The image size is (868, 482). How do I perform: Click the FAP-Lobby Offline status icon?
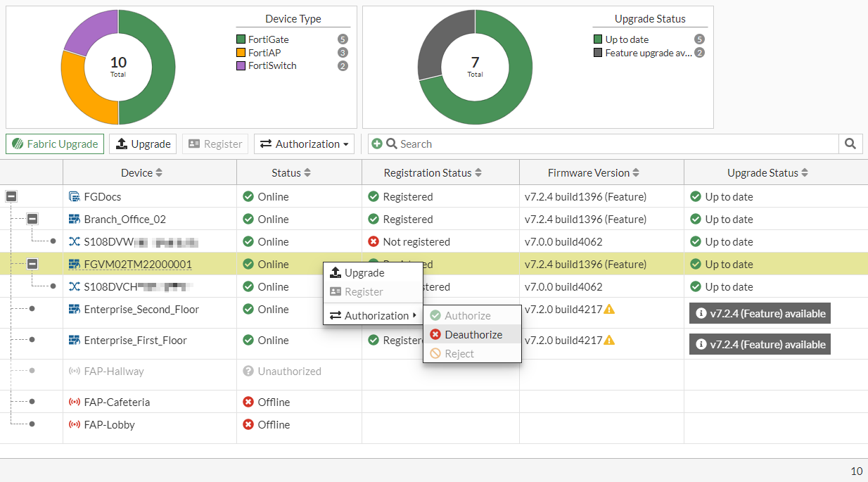[248, 424]
